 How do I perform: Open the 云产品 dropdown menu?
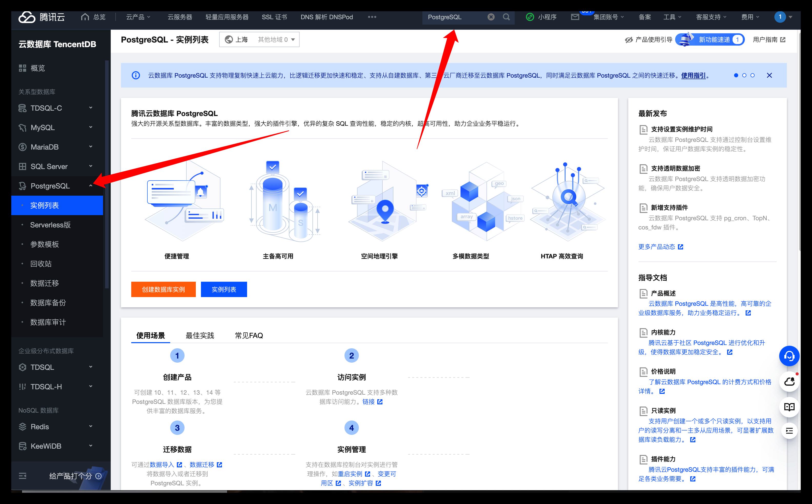[x=138, y=17]
